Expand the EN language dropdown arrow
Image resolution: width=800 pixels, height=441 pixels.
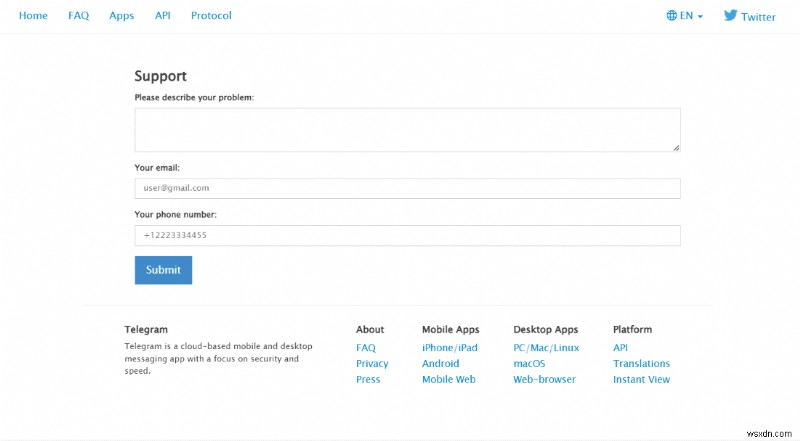point(700,17)
